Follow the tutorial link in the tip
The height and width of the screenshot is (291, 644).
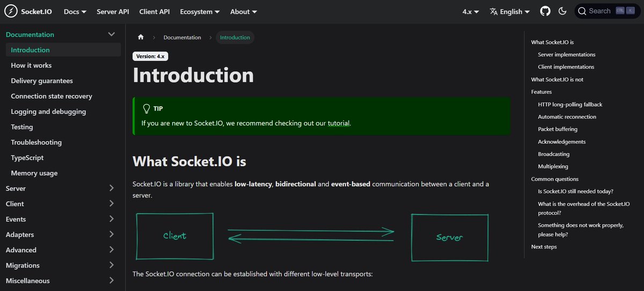pyautogui.click(x=339, y=123)
